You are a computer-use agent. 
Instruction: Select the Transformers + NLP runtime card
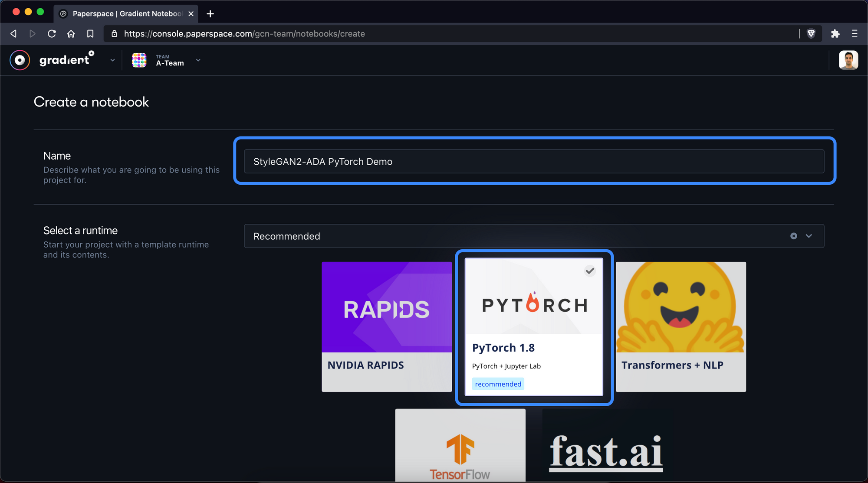[x=681, y=326]
